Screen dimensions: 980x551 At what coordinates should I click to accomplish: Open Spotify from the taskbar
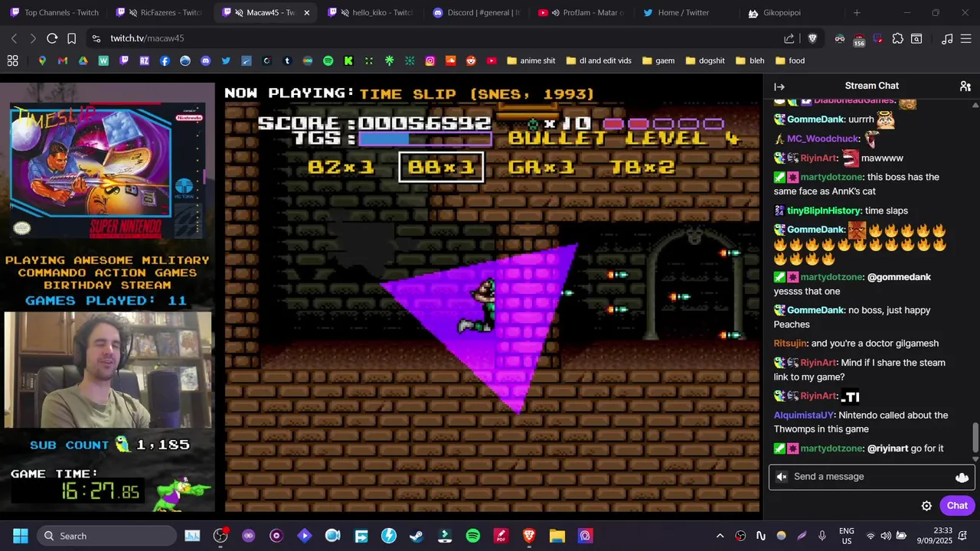(472, 536)
